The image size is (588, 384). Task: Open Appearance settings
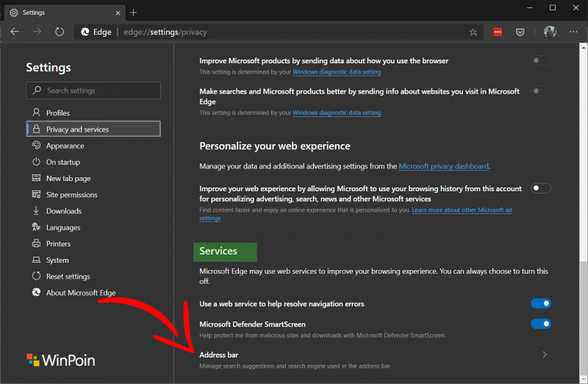93,146
